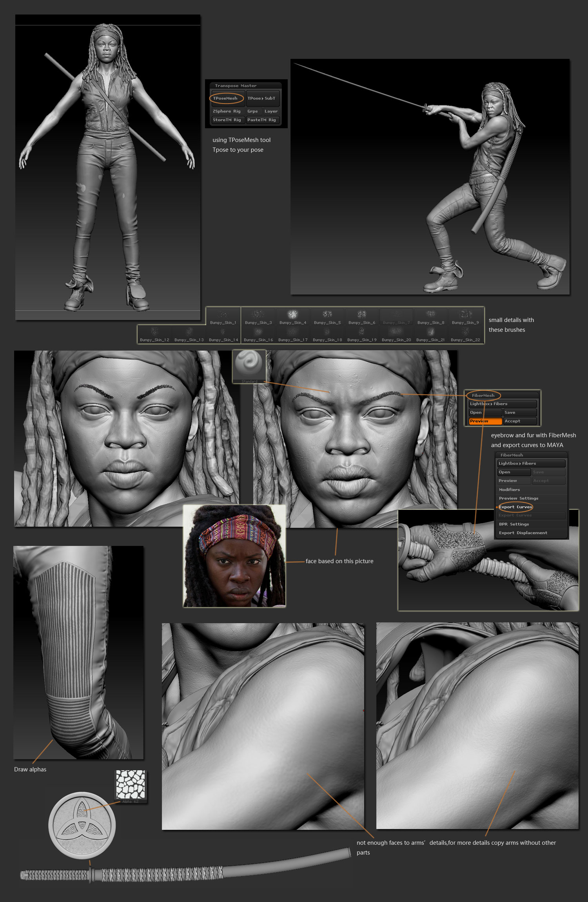Click the 'Draw alphas' caption
Viewport: 588px width, 902px height.
click(30, 769)
